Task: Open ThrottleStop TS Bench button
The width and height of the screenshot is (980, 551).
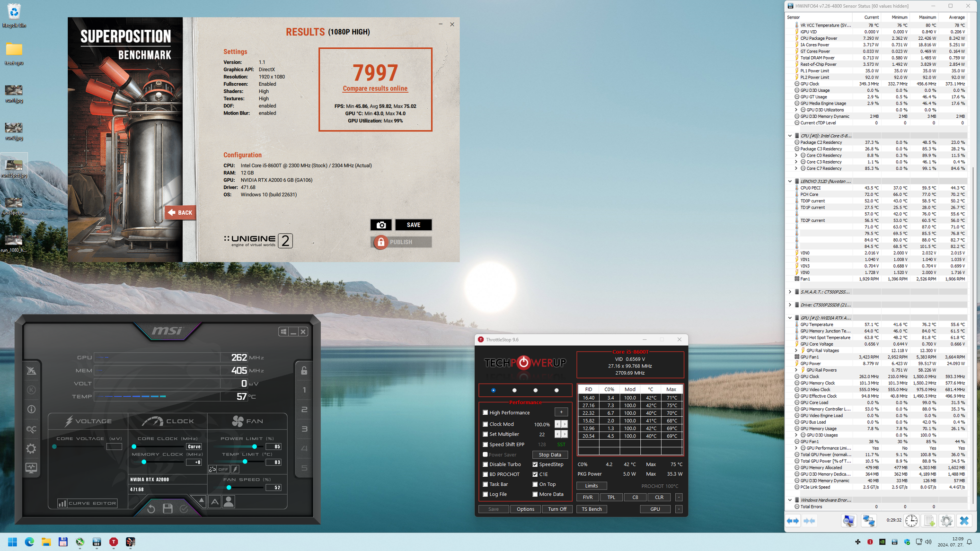Action: tap(592, 509)
